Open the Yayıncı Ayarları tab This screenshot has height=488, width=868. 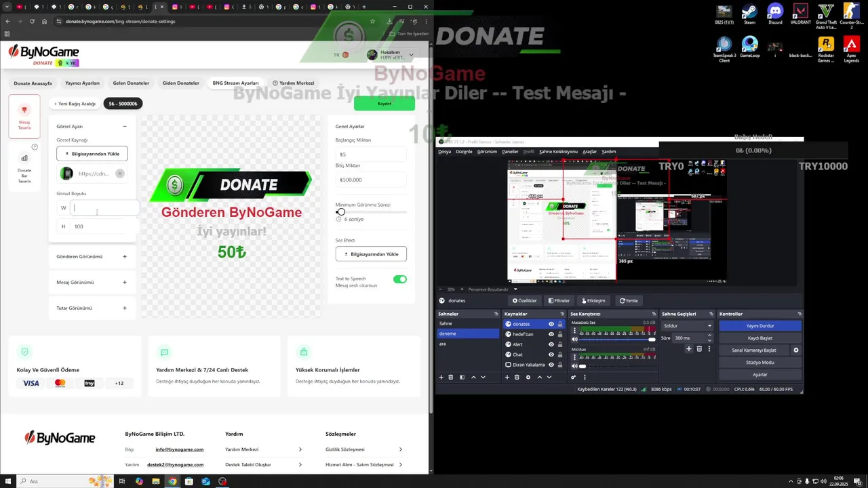(x=82, y=83)
